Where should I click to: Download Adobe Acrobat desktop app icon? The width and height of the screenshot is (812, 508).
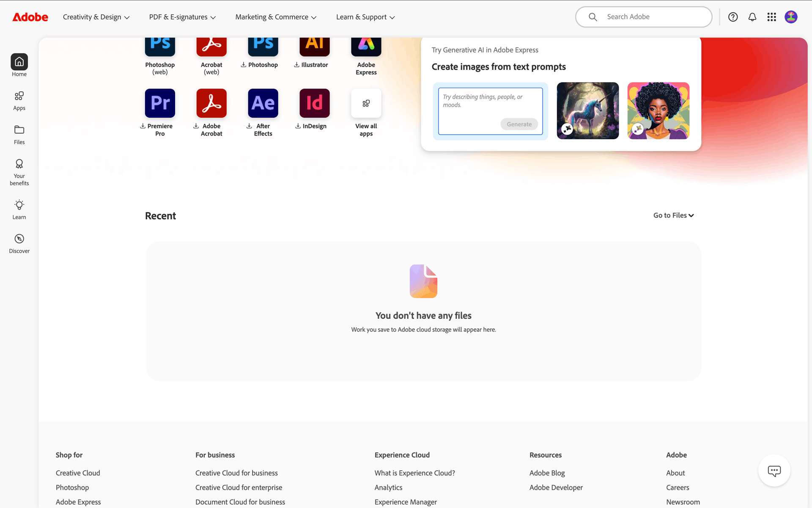coord(211,103)
